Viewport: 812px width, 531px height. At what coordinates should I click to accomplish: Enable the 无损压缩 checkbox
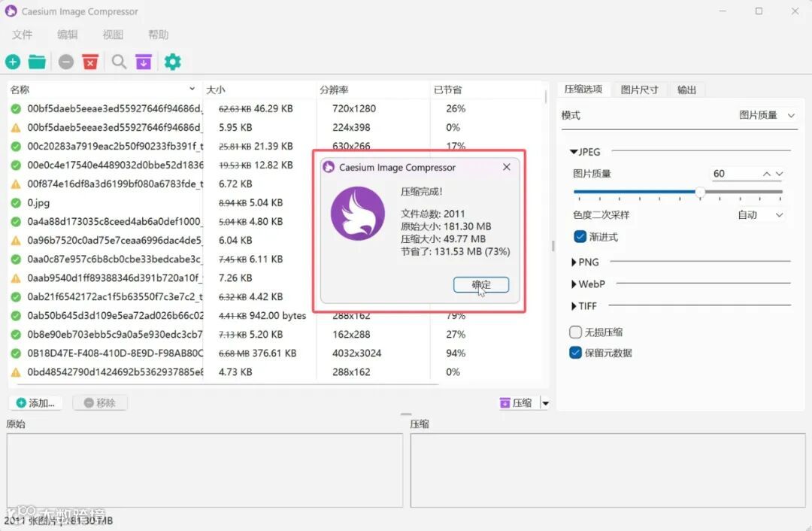[x=575, y=332]
